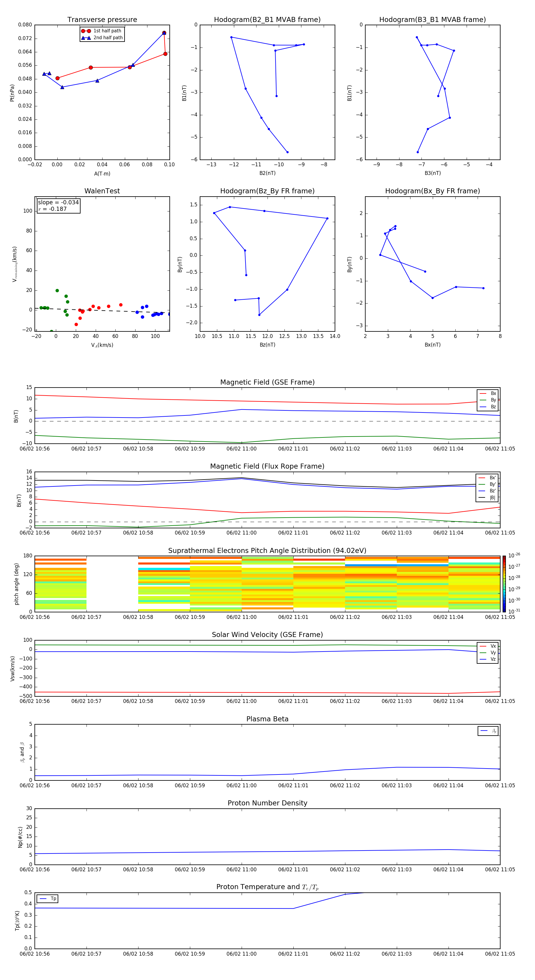Click the Bz' legend entry in flux rope plot
This screenshot has width=535, height=980.
tap(487, 491)
